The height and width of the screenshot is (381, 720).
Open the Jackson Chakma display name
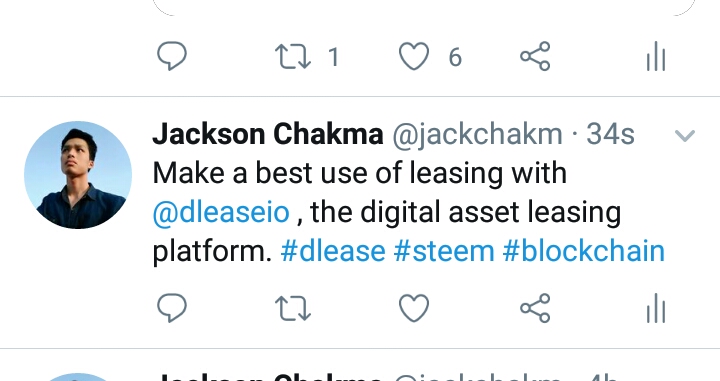[x=268, y=134]
